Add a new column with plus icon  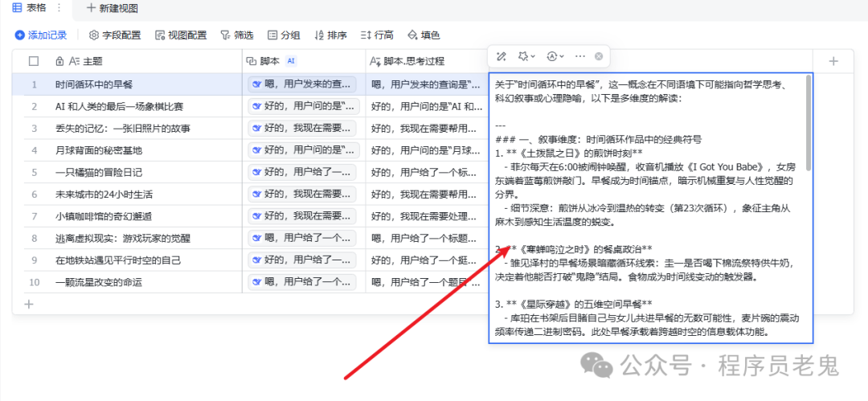click(833, 62)
